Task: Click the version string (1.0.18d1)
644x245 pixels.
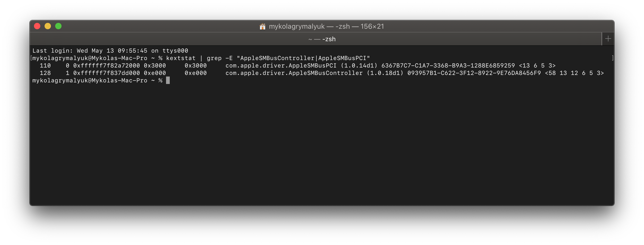Action: click(385, 73)
